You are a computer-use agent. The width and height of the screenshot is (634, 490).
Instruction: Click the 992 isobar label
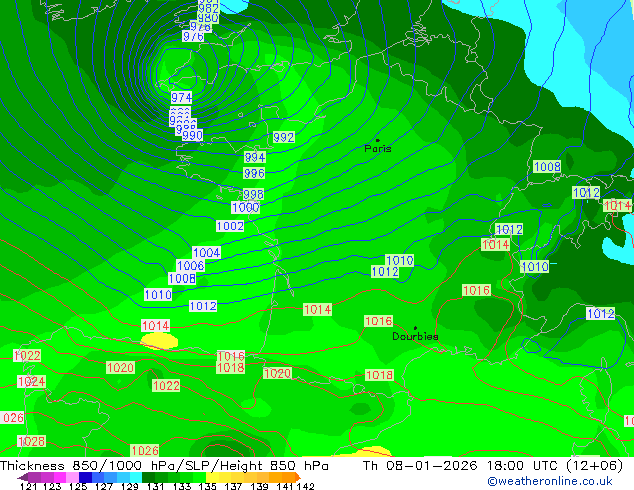[x=283, y=137]
